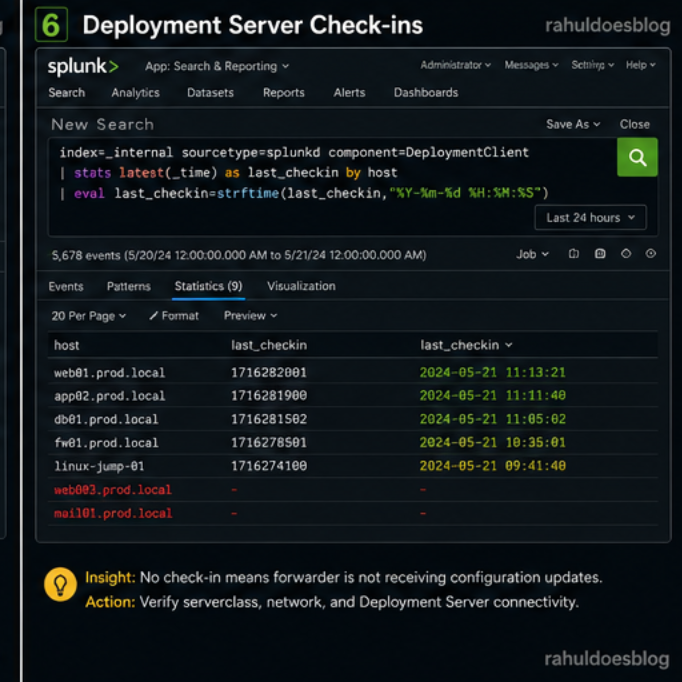Click host app02.prod.local
The image size is (682, 682).
point(109,396)
